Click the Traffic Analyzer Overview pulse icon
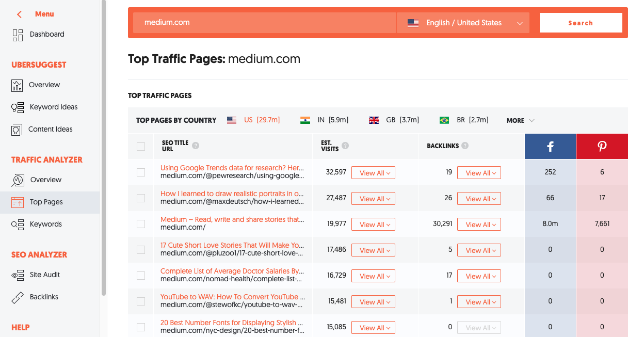 coord(18,180)
